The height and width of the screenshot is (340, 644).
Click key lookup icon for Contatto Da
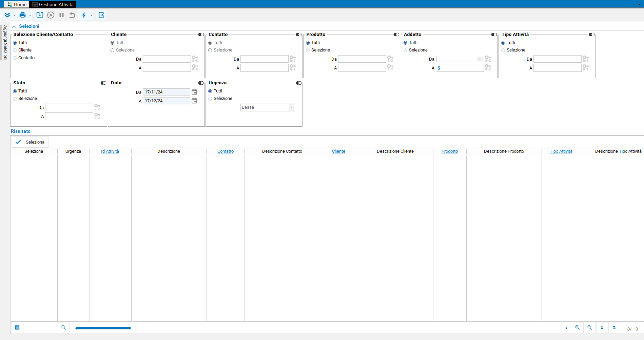(x=293, y=59)
